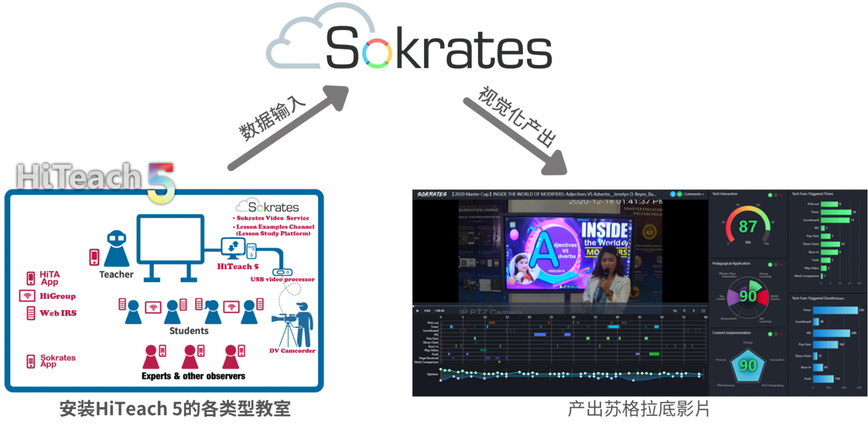868x426 pixels.
Task: Click the HiGroup wifi tablet icon
Action: point(27,296)
